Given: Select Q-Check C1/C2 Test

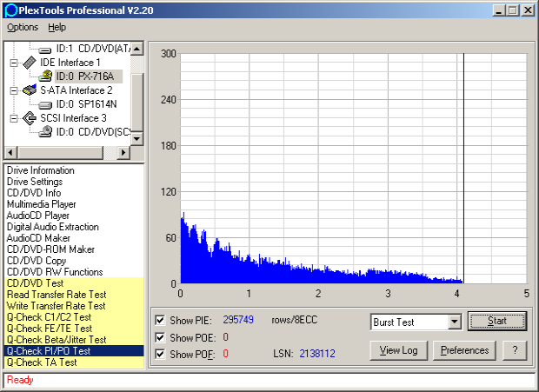Looking at the screenshot, I should pyautogui.click(x=74, y=317).
